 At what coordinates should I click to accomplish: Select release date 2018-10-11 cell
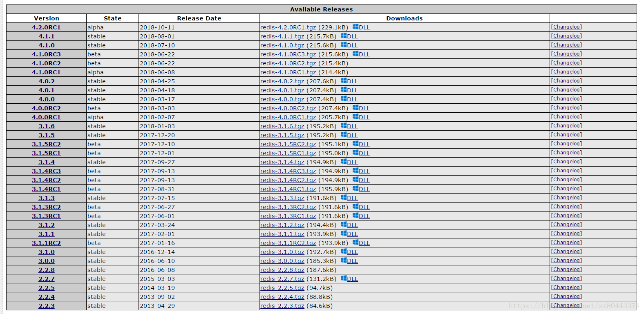[x=199, y=27]
